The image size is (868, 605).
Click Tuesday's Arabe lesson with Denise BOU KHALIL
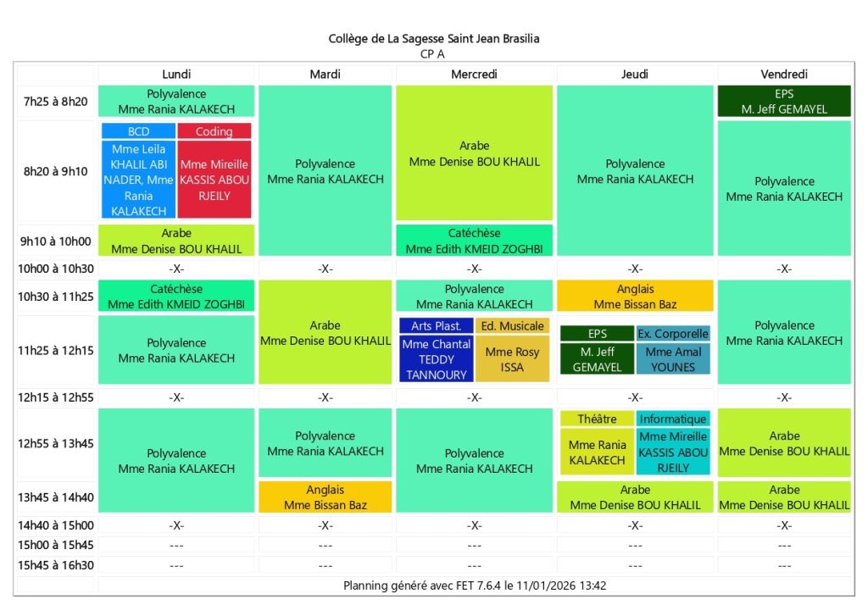coord(325,333)
